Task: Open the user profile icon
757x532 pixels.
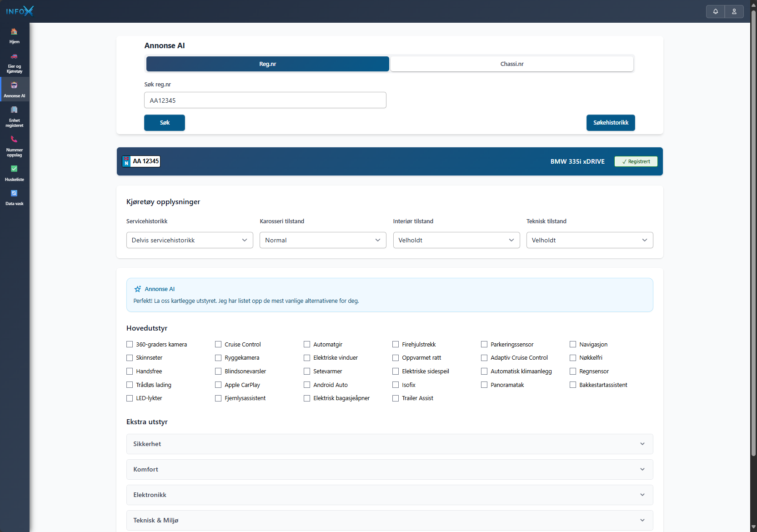Action: (734, 11)
